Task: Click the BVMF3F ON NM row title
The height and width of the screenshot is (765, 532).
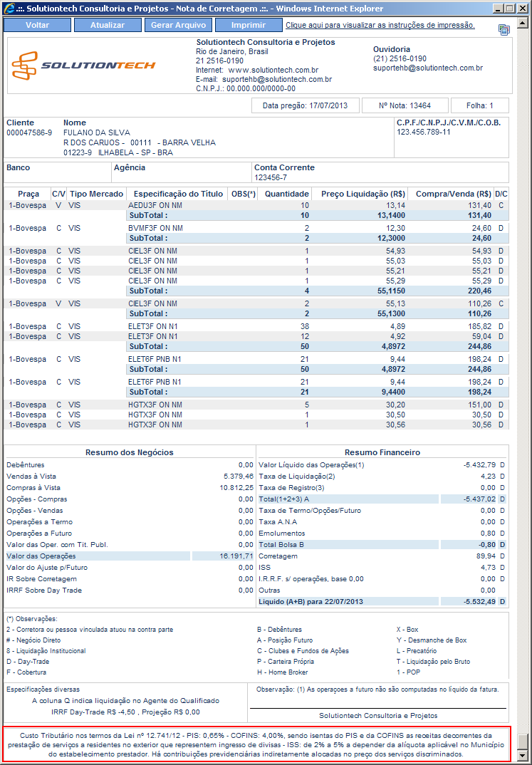Action: tap(155, 228)
